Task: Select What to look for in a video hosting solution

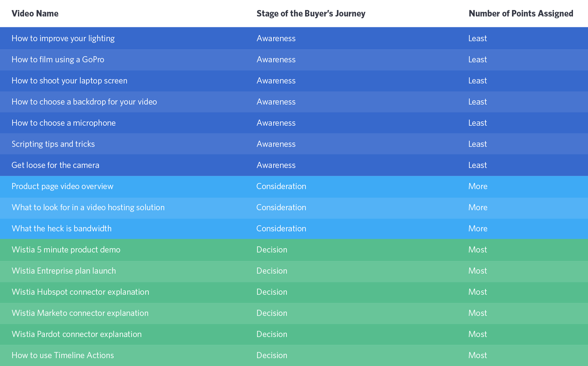Action: click(x=88, y=207)
